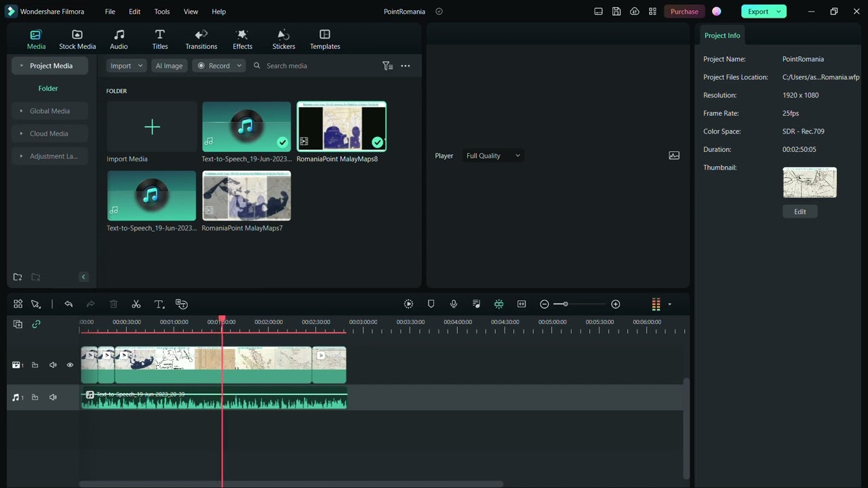Viewport: 868px width, 488px height.
Task: Toggle the auto ripple link icon
Action: [x=36, y=324]
